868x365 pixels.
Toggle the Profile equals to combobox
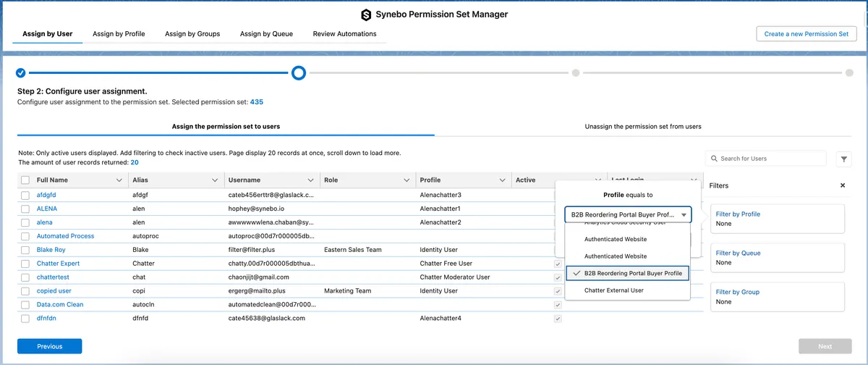(x=628, y=214)
